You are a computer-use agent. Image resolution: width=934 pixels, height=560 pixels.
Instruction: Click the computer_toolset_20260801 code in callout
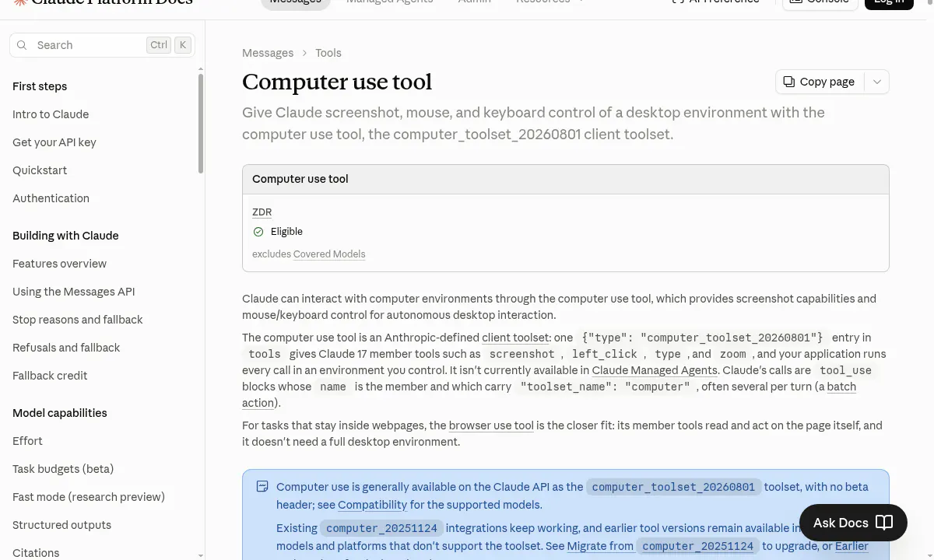click(x=673, y=487)
